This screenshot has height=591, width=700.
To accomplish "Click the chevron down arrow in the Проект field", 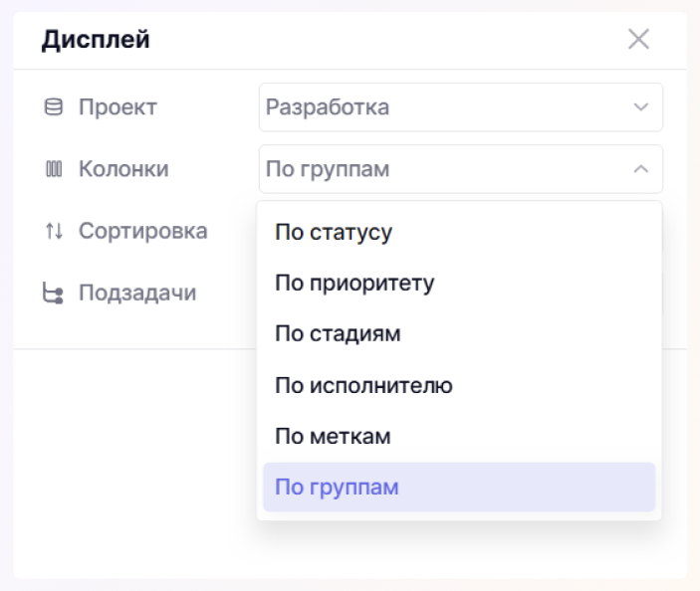I will pyautogui.click(x=640, y=107).
